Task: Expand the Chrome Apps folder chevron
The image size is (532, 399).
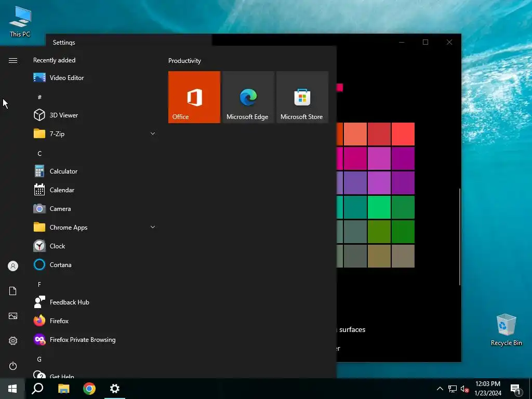Action: [153, 227]
